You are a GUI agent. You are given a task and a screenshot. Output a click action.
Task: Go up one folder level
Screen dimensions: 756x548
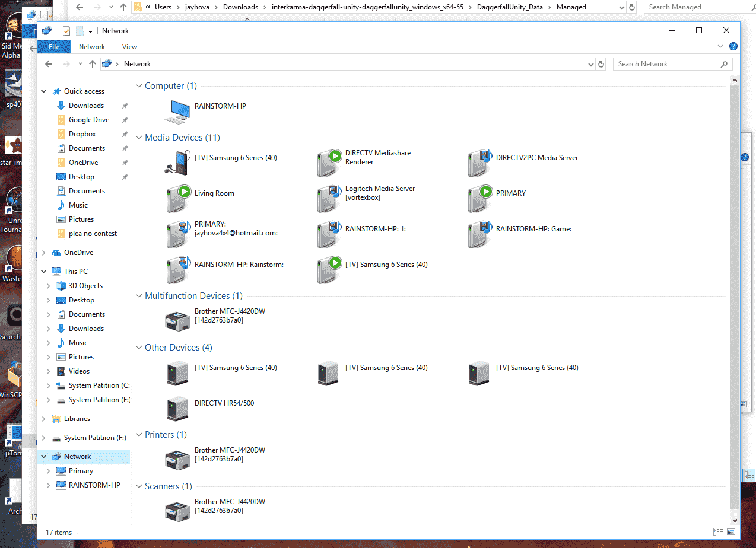tap(92, 64)
